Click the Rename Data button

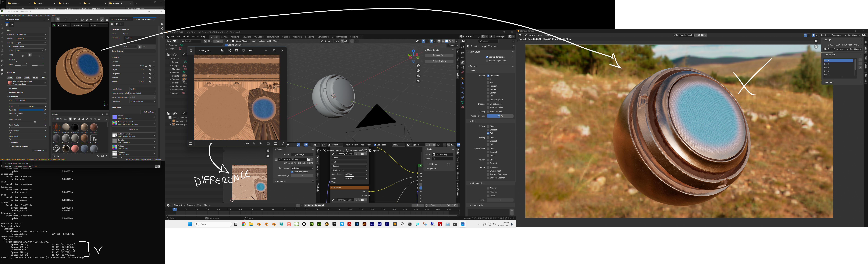pos(439,55)
